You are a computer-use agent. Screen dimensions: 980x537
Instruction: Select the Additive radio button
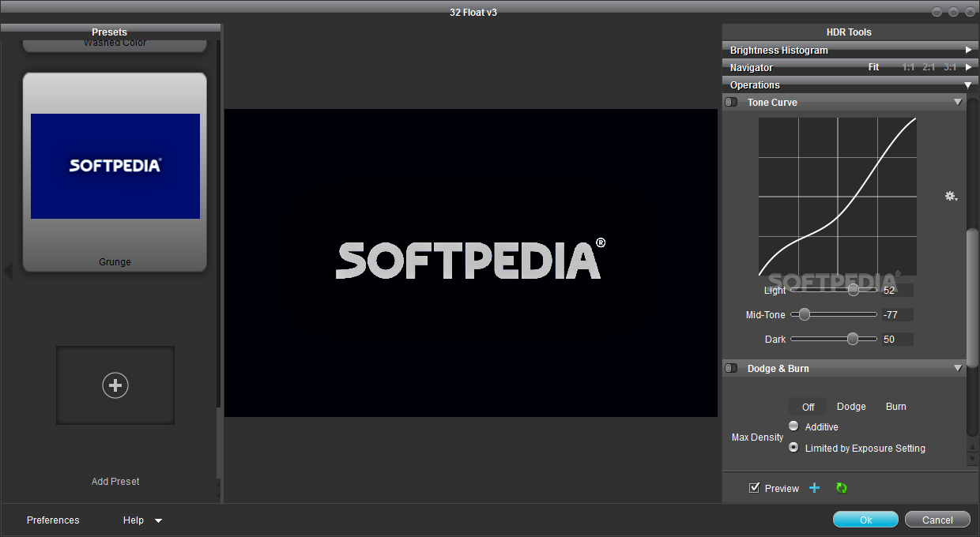coord(793,426)
